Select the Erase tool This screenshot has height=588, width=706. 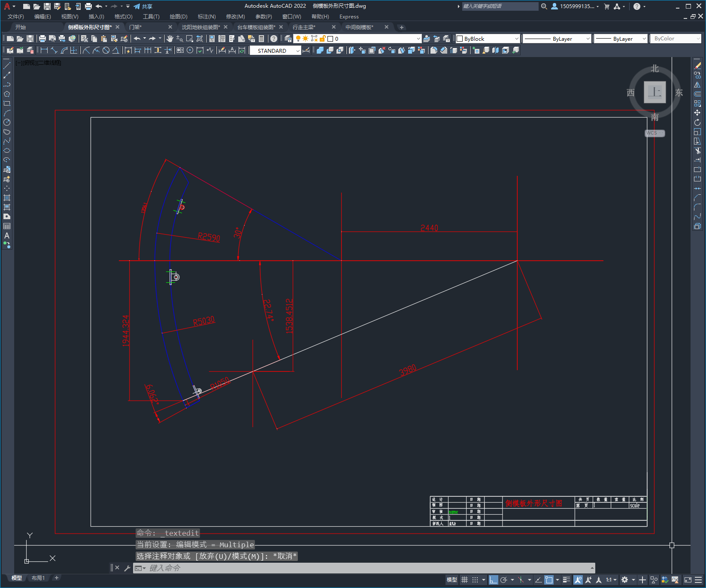point(697,66)
